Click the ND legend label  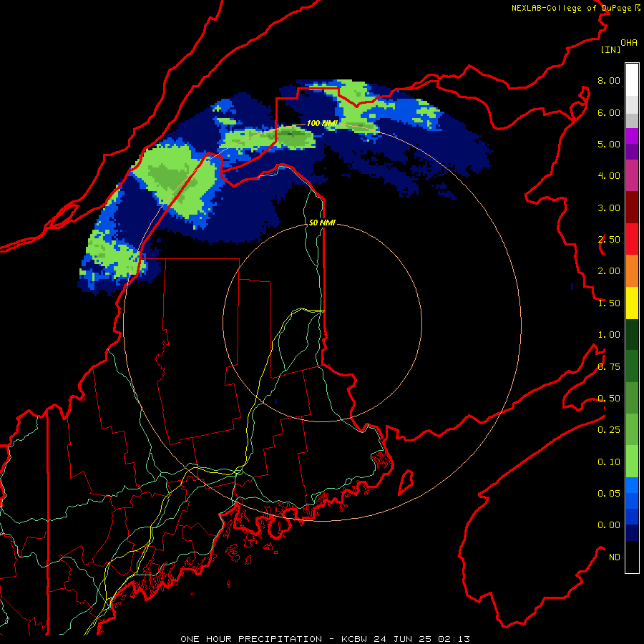pyautogui.click(x=615, y=557)
